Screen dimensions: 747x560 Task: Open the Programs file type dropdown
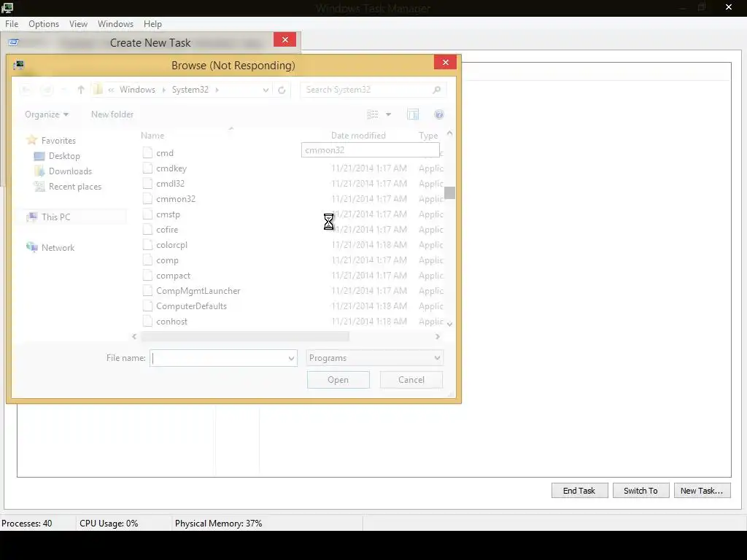(374, 358)
